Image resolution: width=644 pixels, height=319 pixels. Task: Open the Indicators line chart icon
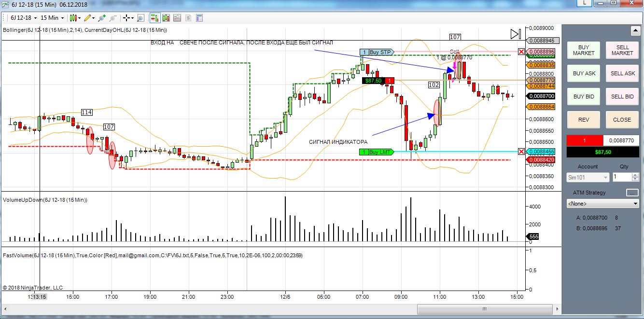pyautogui.click(x=177, y=18)
